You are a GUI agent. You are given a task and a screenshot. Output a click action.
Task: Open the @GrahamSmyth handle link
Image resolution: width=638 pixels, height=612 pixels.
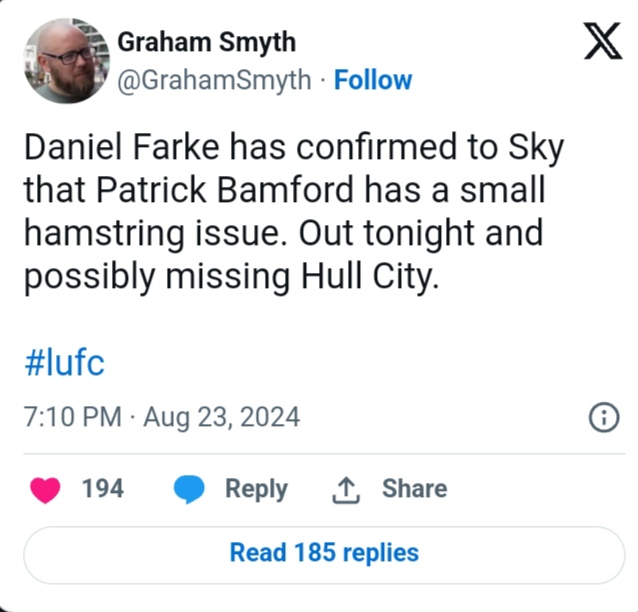click(x=215, y=80)
